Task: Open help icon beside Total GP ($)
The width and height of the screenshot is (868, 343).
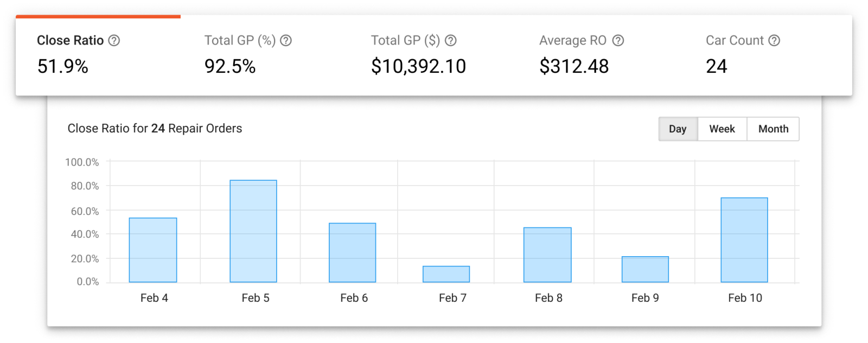Action: (x=451, y=41)
